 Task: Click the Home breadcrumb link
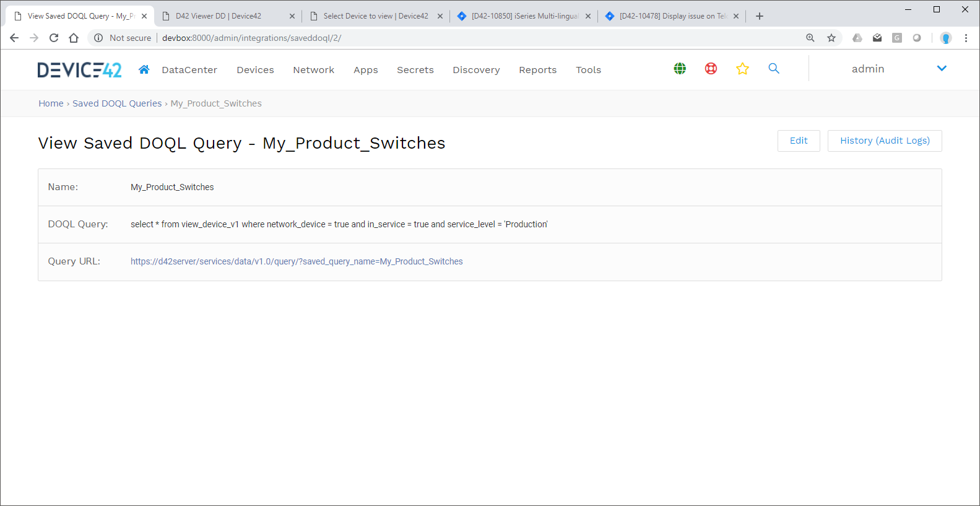click(x=51, y=103)
